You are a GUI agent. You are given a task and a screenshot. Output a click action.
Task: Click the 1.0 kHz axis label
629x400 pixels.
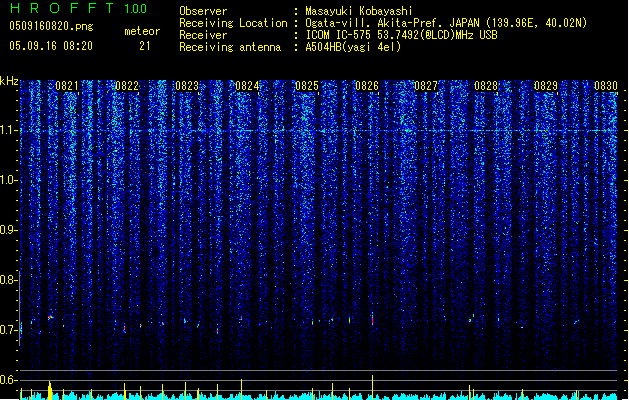(8, 181)
